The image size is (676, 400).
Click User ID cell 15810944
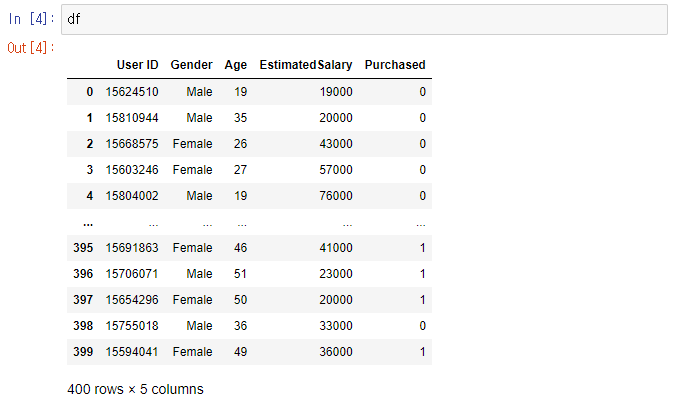point(132,118)
